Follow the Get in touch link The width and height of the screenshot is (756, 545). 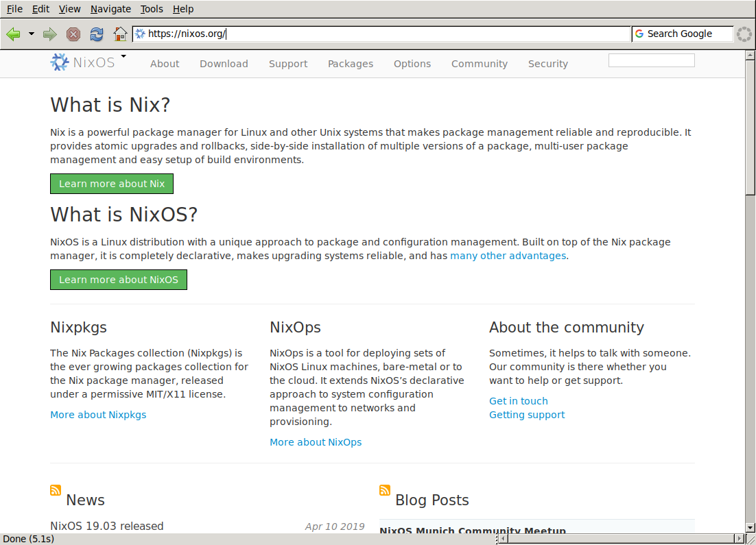519,401
